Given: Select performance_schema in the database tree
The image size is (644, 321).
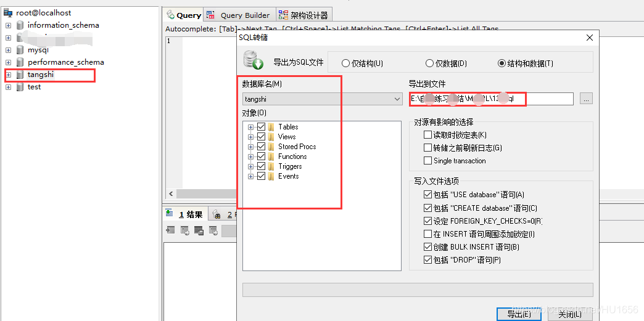Looking at the screenshot, I should pyautogui.click(x=66, y=62).
